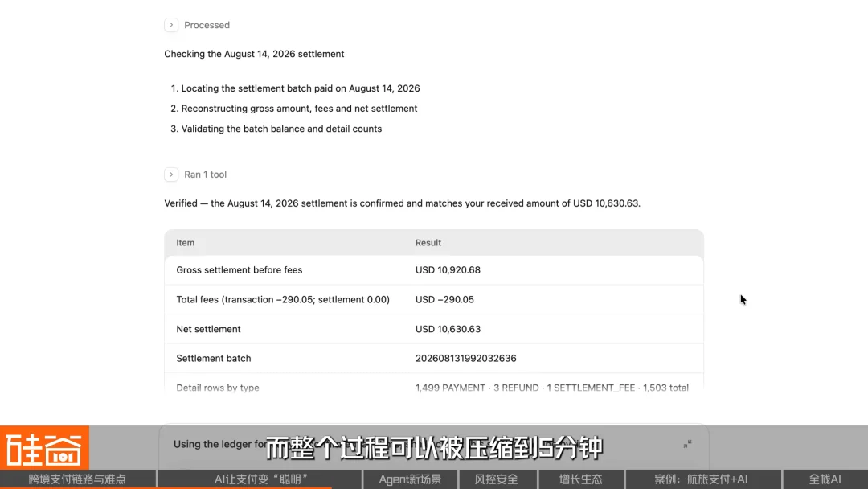
Task: Click the Verified settlement confirmation sentence
Action: click(403, 203)
